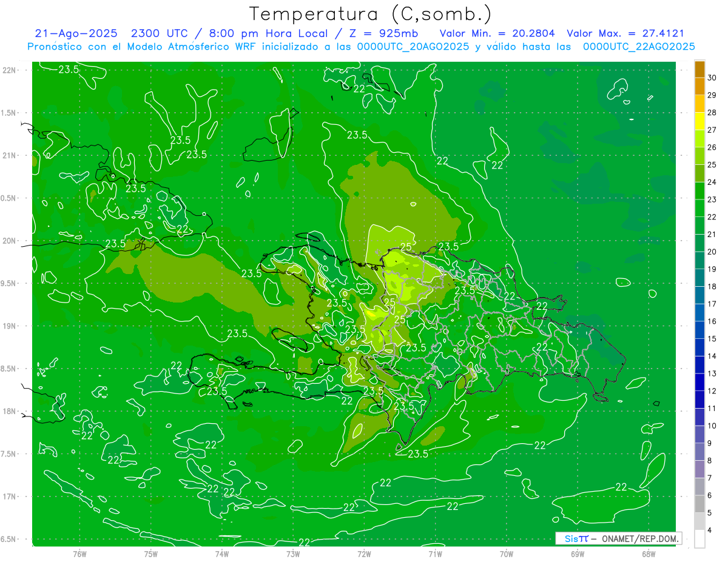Click the '74W' longitude axis label
Screen dimensions: 728x562
tap(222, 554)
